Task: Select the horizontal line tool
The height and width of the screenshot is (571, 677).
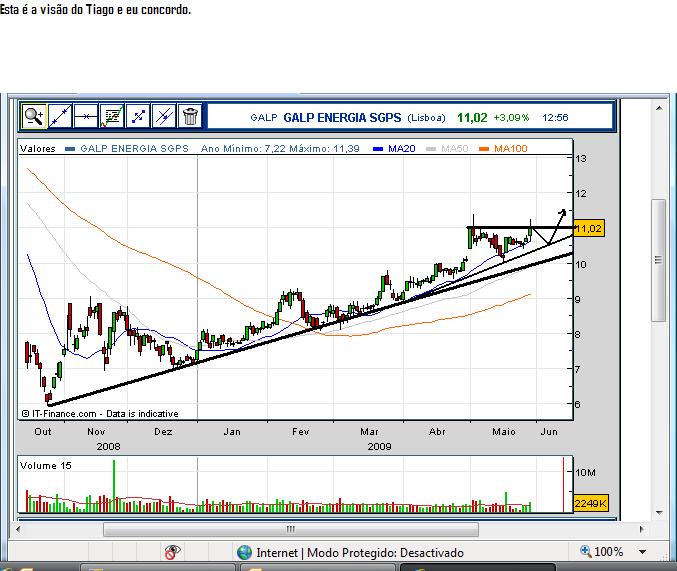Action: coord(86,116)
